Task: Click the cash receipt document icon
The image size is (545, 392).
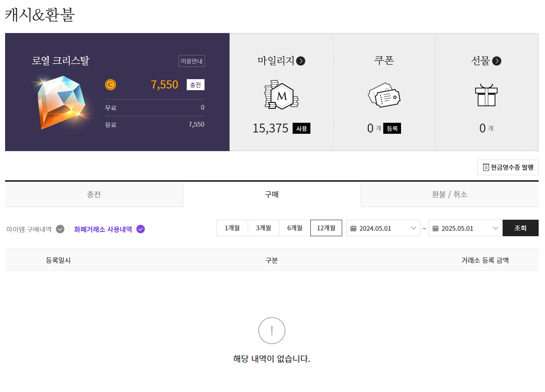Action: 486,167
